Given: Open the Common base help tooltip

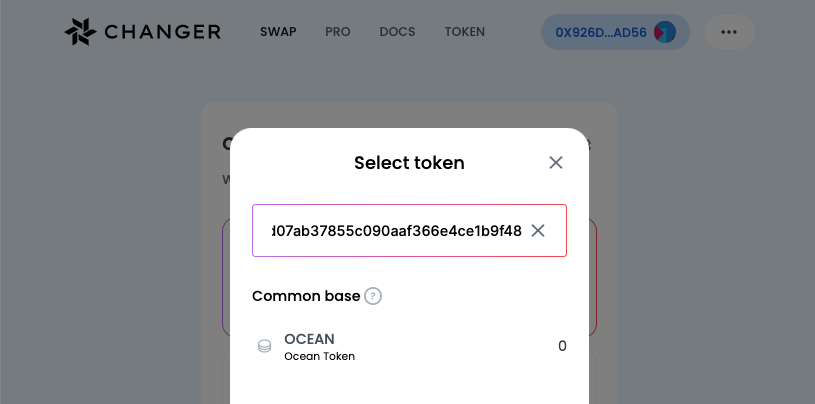Looking at the screenshot, I should pos(373,296).
